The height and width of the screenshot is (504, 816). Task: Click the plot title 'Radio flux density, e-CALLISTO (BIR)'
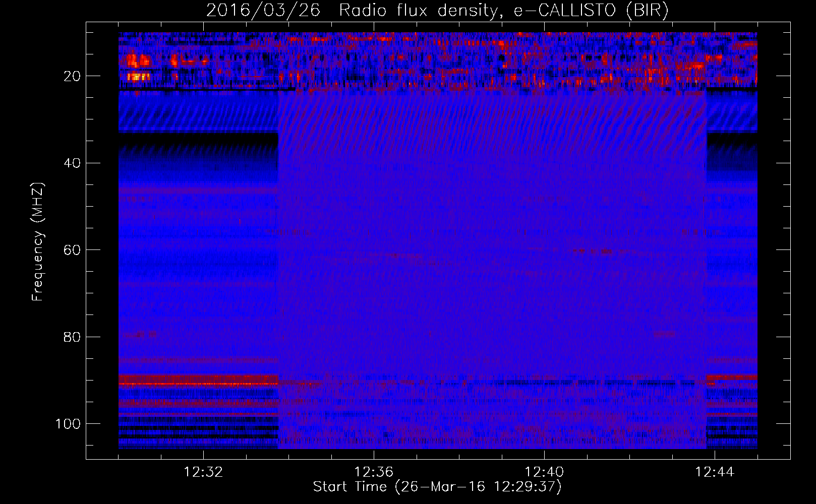click(x=503, y=10)
